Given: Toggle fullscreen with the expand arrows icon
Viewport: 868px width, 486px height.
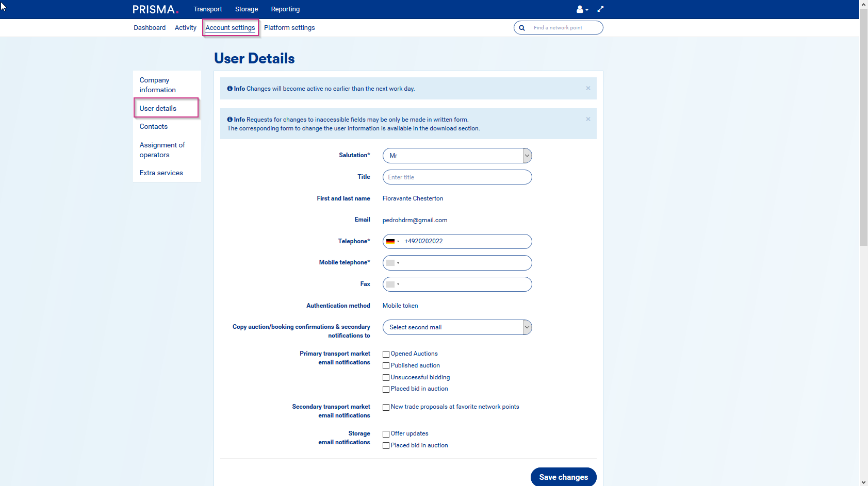Looking at the screenshot, I should click(x=600, y=9).
